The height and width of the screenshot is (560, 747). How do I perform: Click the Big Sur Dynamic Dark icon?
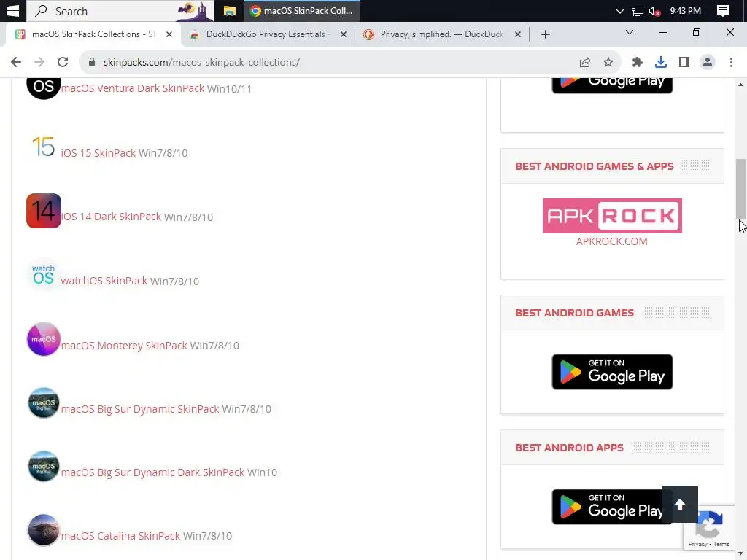tap(43, 466)
